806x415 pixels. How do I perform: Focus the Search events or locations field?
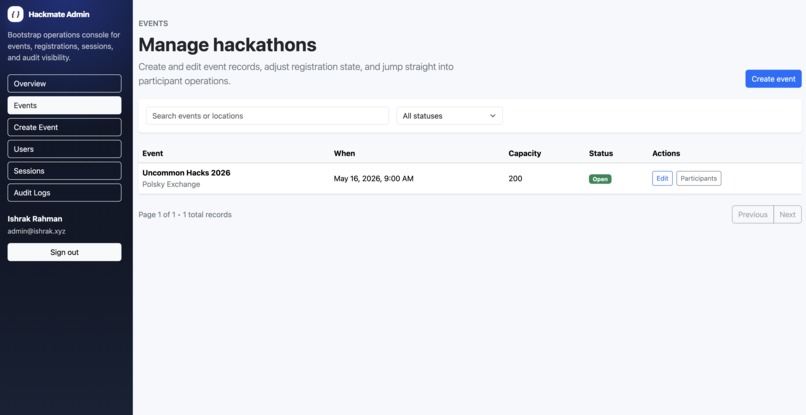267,116
